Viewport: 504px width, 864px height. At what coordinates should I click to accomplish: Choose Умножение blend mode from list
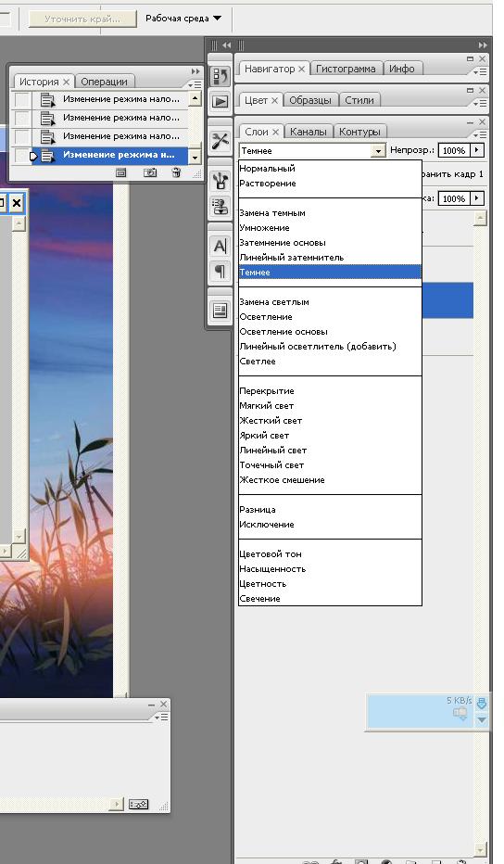(264, 227)
